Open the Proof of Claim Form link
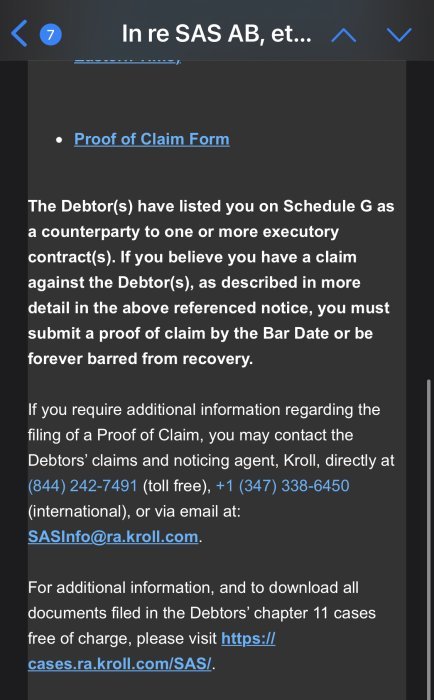 click(152, 139)
